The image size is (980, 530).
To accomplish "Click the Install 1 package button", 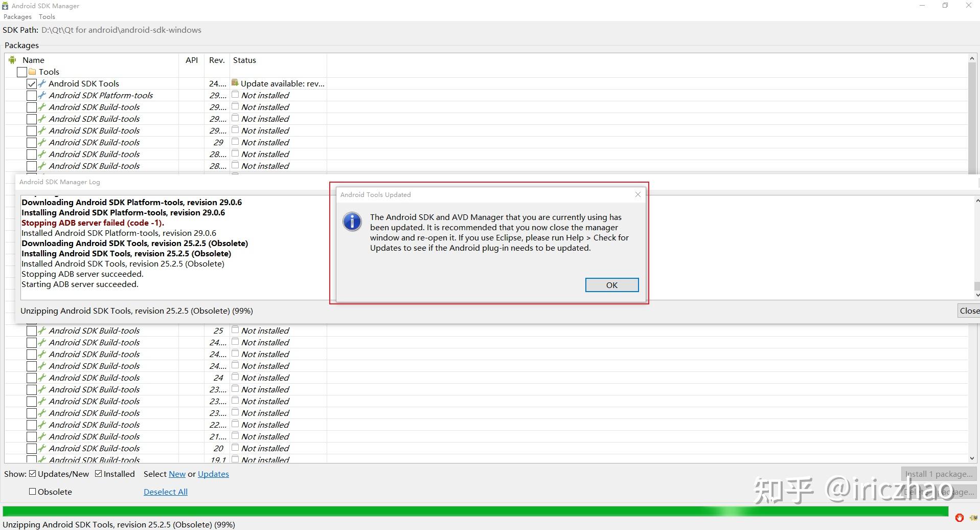I will 939,474.
